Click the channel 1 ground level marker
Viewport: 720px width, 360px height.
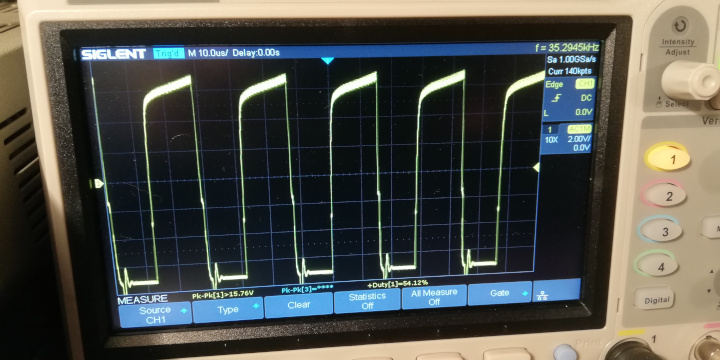pos(97,184)
